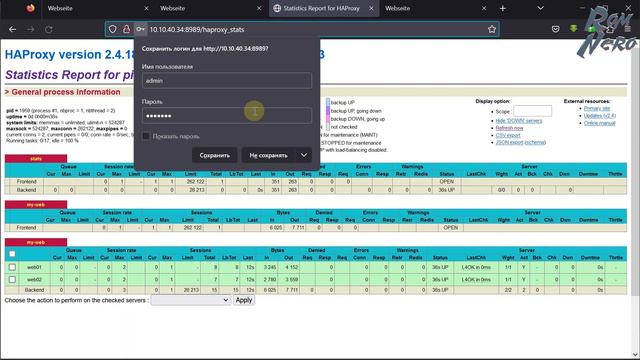Click the Сохранить button
The image size is (640, 360).
(x=215, y=155)
